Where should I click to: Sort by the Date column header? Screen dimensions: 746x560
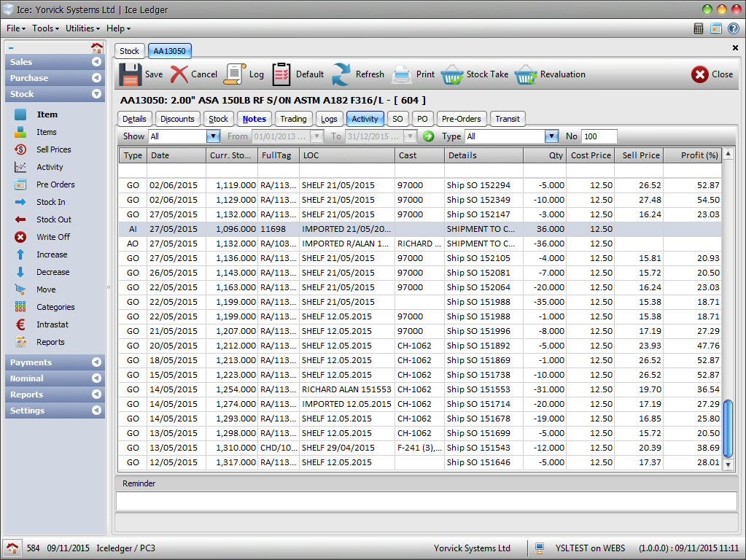coord(176,155)
